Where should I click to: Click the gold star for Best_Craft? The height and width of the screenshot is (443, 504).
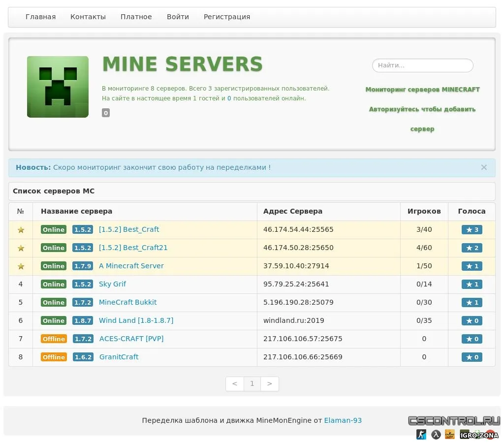(21, 230)
